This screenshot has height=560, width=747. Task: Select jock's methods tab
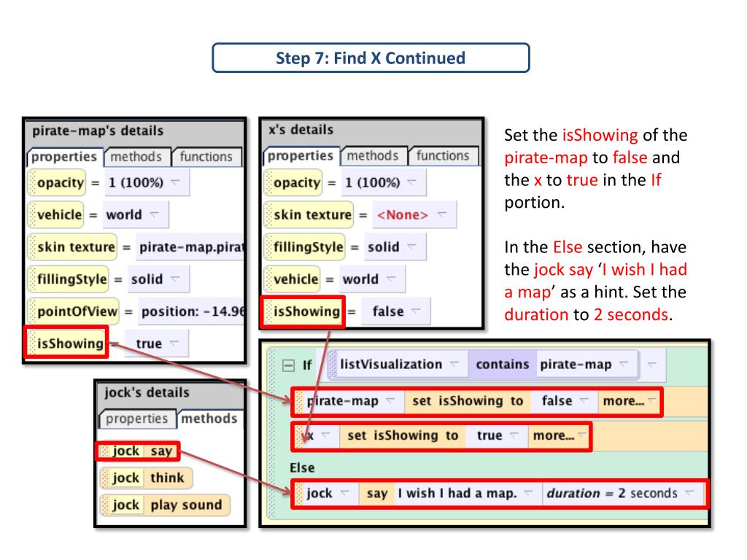[209, 419]
